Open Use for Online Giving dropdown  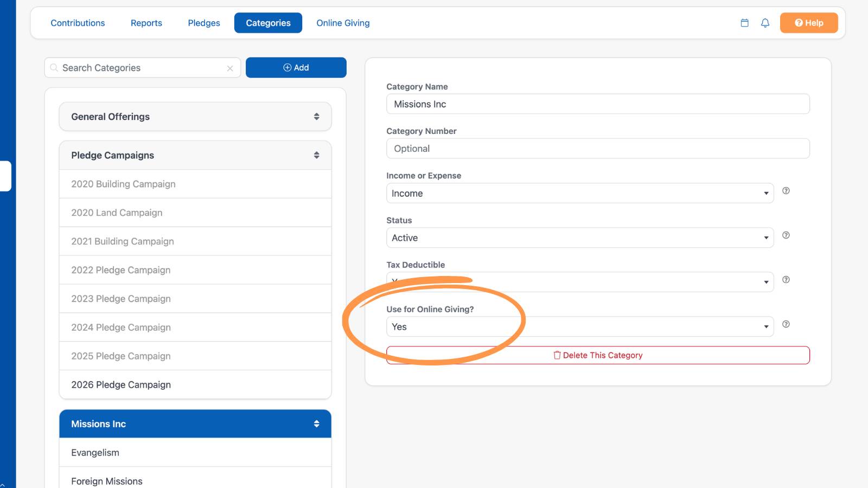click(x=580, y=326)
